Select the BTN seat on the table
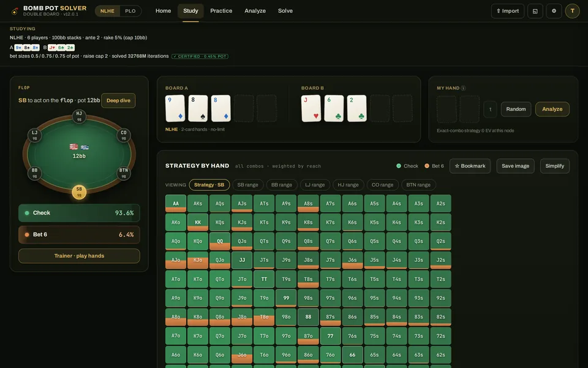The image size is (588, 368). [x=123, y=173]
